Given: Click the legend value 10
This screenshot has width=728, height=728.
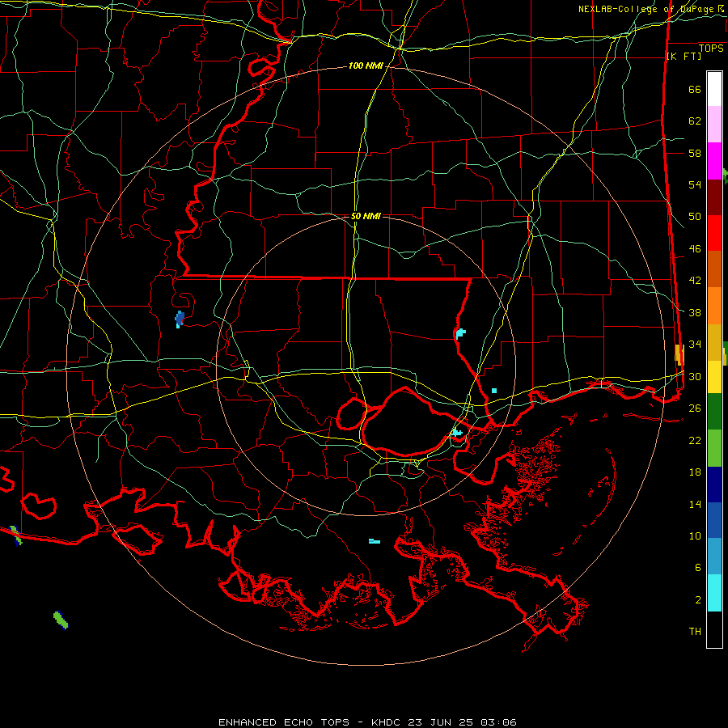Looking at the screenshot, I should pyautogui.click(x=695, y=535).
